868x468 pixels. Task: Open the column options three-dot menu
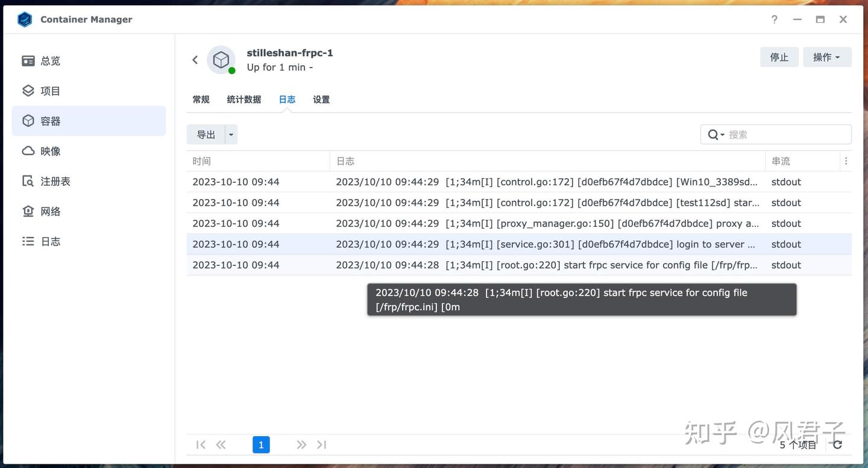click(846, 161)
